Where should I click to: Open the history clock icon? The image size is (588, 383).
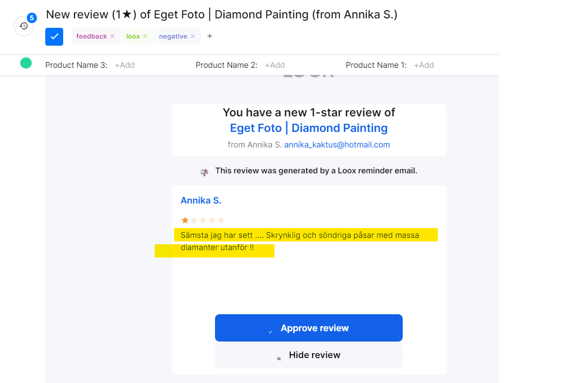[x=24, y=26]
